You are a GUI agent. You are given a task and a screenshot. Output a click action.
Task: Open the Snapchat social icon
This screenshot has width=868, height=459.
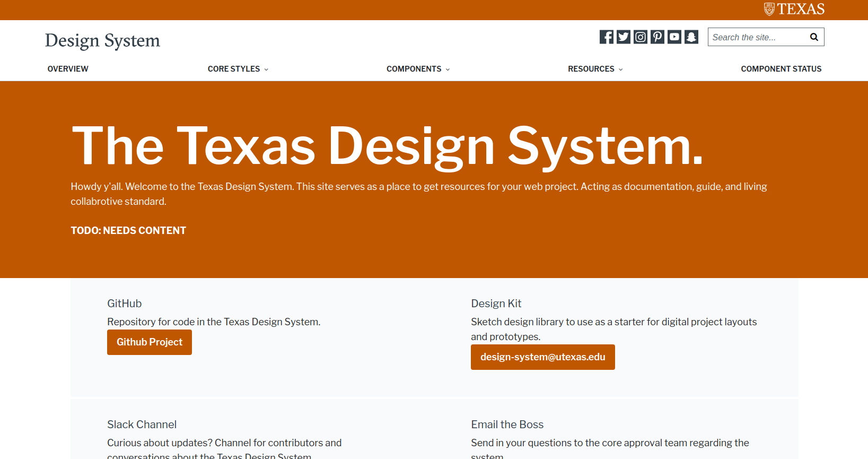(x=691, y=37)
